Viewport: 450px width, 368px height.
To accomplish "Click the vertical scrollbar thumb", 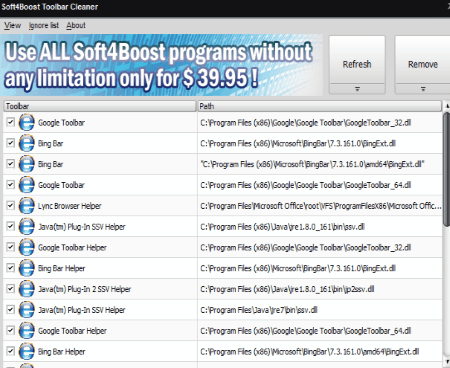I will (x=446, y=170).
